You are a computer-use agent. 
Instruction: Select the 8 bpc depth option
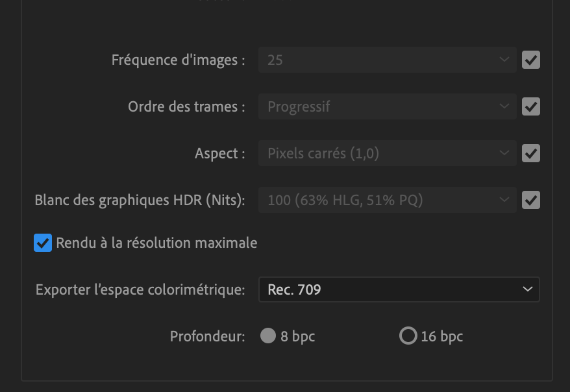click(268, 336)
